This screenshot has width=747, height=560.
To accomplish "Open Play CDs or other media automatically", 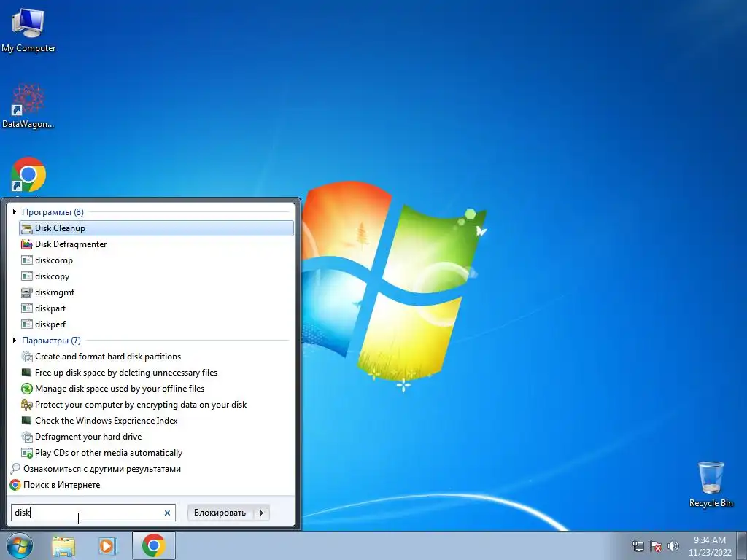I will (156, 453).
